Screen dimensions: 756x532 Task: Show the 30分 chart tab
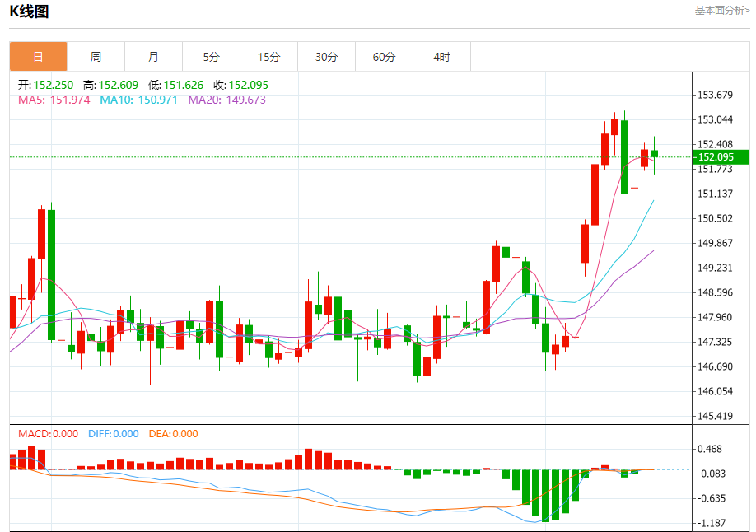326,57
